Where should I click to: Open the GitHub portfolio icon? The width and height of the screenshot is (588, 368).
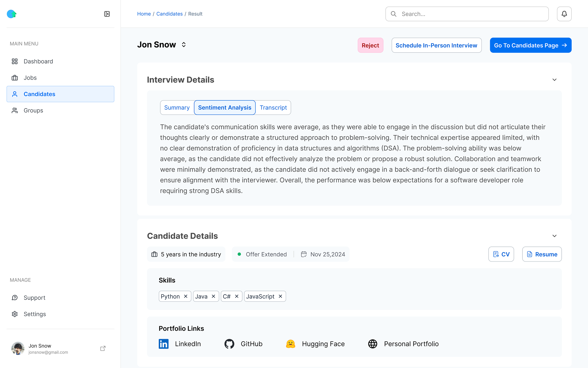pyautogui.click(x=229, y=344)
